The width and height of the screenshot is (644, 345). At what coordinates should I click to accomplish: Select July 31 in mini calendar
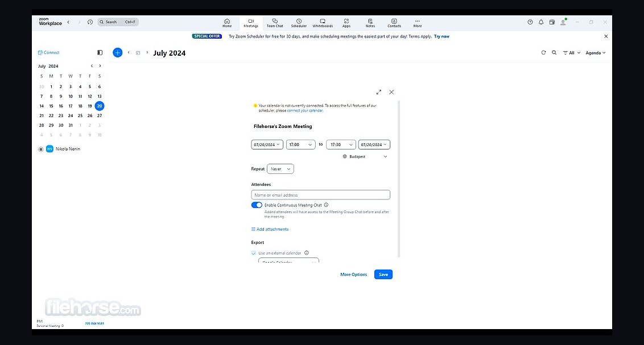(x=71, y=125)
